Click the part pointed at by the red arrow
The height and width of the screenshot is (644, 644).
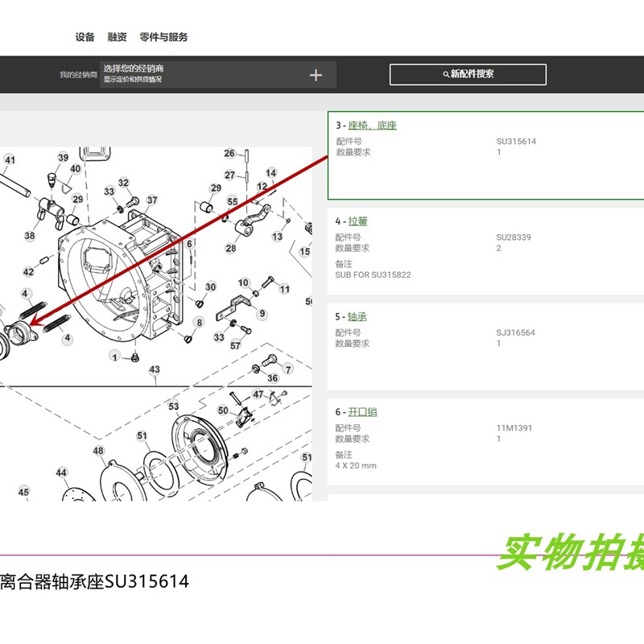pyautogui.click(x=20, y=332)
